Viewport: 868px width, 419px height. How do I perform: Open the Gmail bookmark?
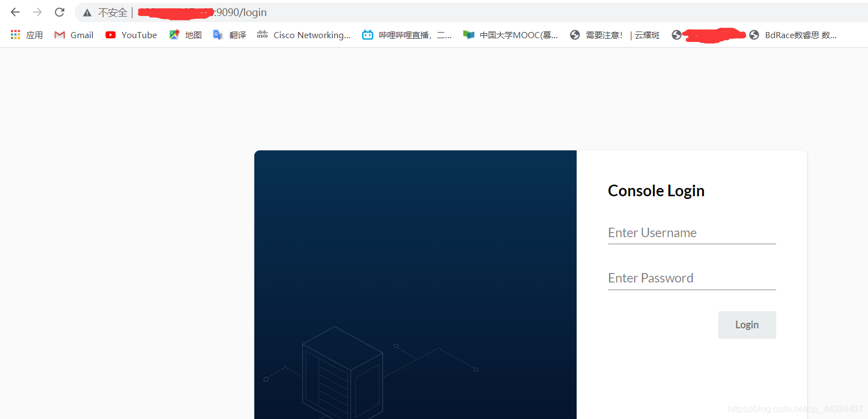point(74,35)
